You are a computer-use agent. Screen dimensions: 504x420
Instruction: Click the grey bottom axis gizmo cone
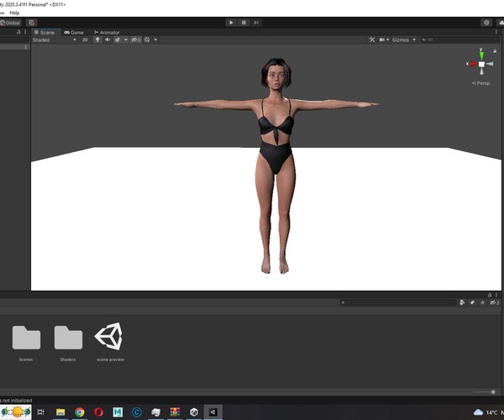coord(481,71)
